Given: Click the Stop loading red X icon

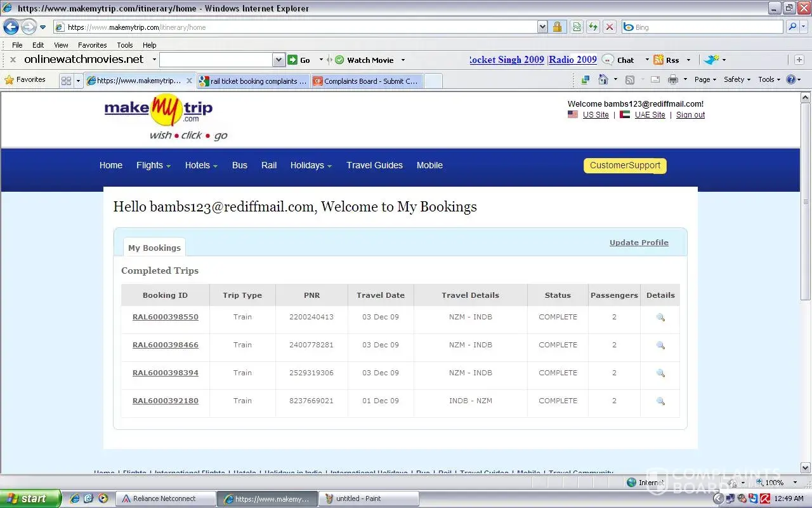Looking at the screenshot, I should [609, 27].
